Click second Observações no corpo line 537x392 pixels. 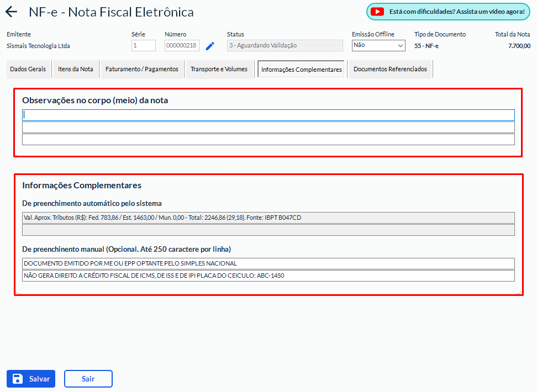268,128
